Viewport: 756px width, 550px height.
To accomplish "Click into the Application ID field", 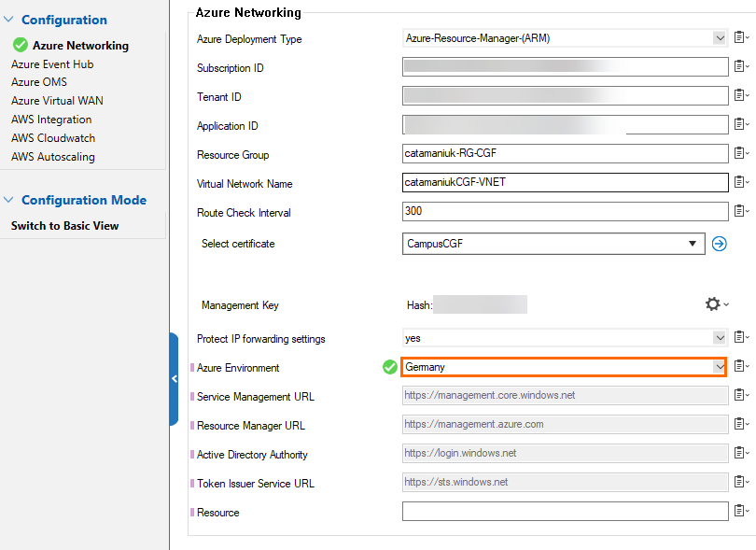I will [565, 124].
